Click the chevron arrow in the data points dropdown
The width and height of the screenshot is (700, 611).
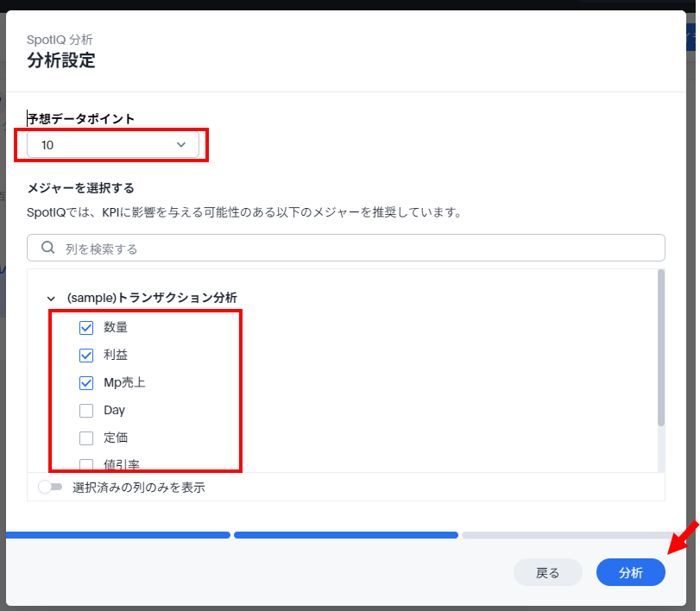[x=181, y=145]
